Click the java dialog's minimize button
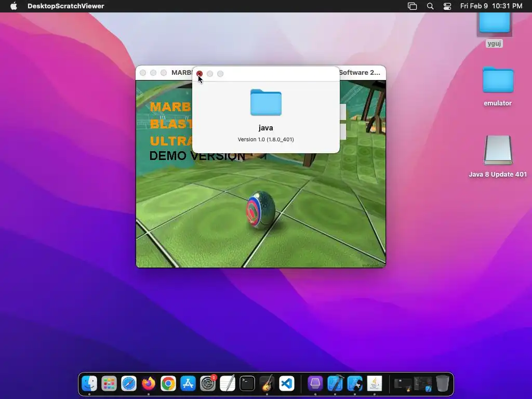 point(210,74)
